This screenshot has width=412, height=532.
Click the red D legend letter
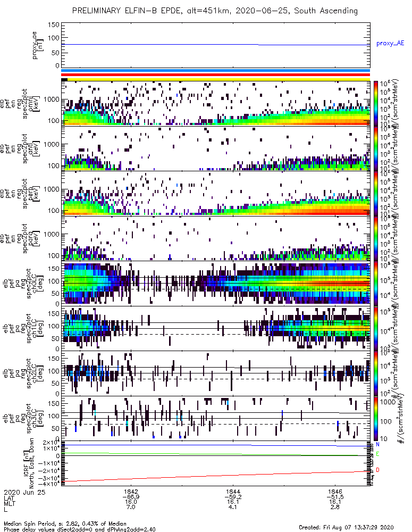378,470
